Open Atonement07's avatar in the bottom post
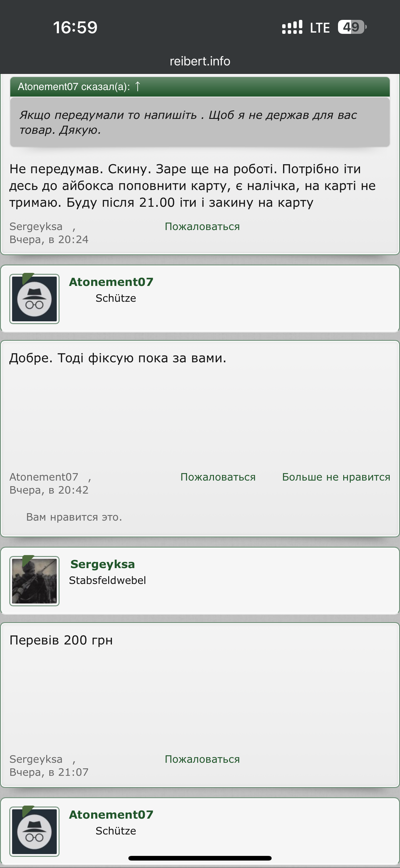The height and width of the screenshot is (868, 400). pyautogui.click(x=34, y=831)
